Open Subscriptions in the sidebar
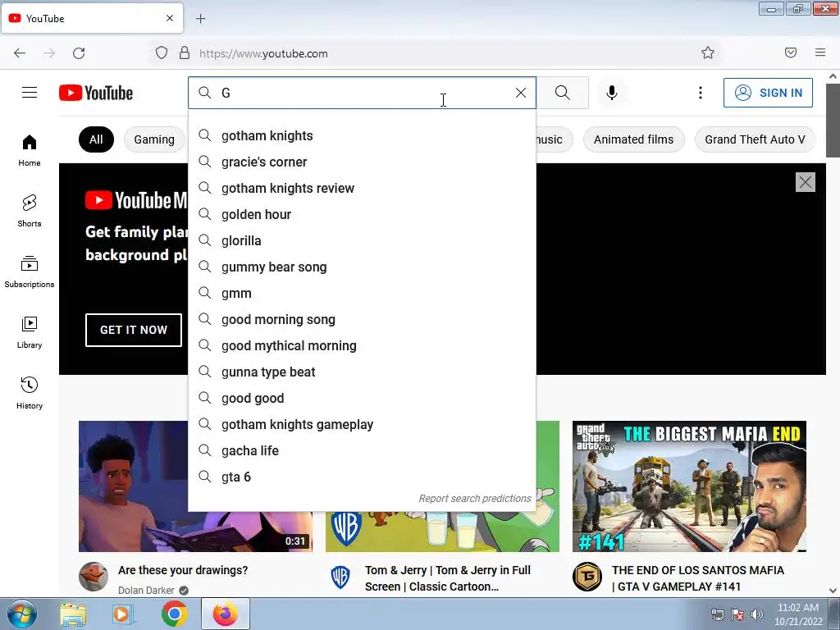 click(30, 272)
